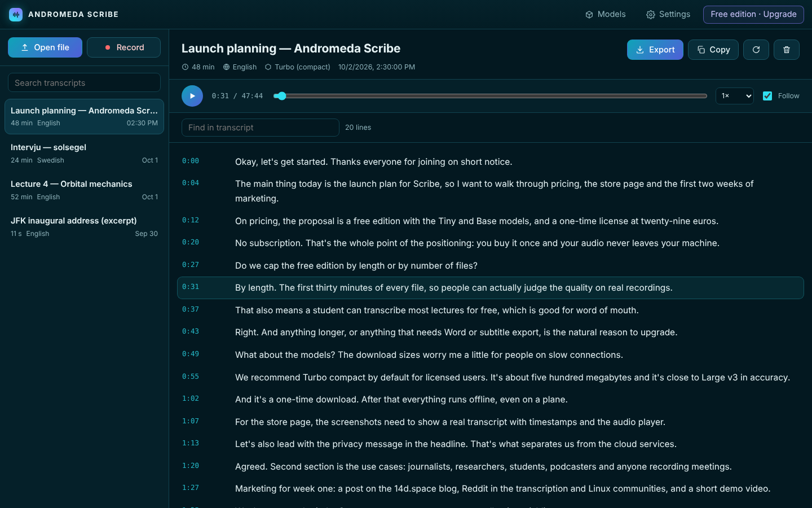
Task: Open Lecture 4 — Orbital mechanics transcript
Action: point(84,190)
